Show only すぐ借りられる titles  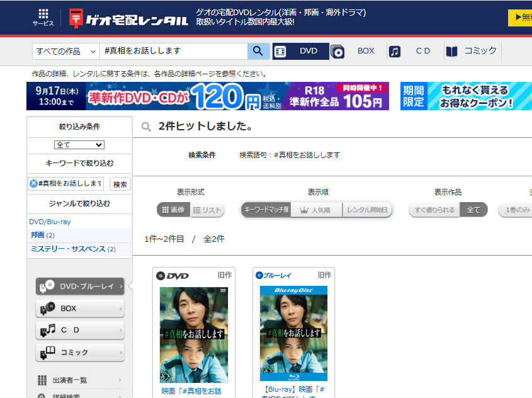[x=434, y=210]
